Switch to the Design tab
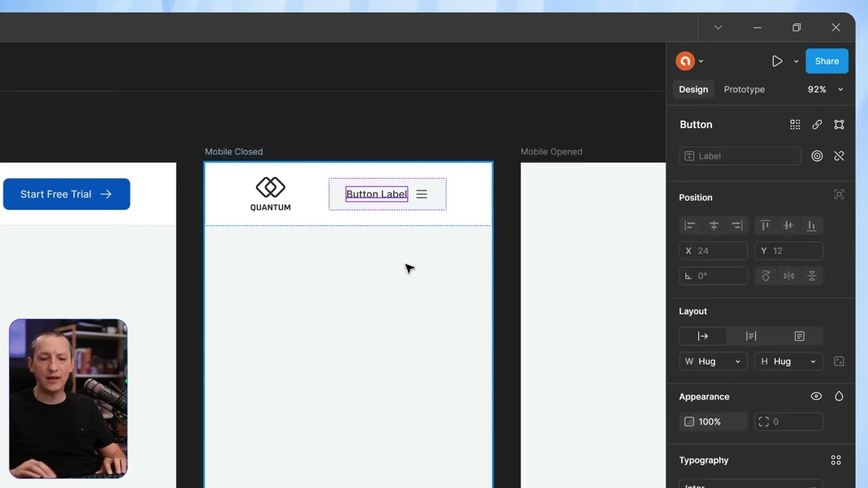Image resolution: width=868 pixels, height=488 pixels. coord(693,89)
